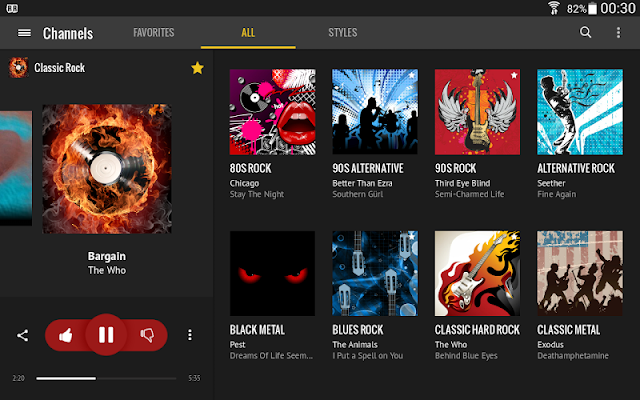Tap the Classic Rock channel icon
This screenshot has width=640, height=400.
[19, 67]
